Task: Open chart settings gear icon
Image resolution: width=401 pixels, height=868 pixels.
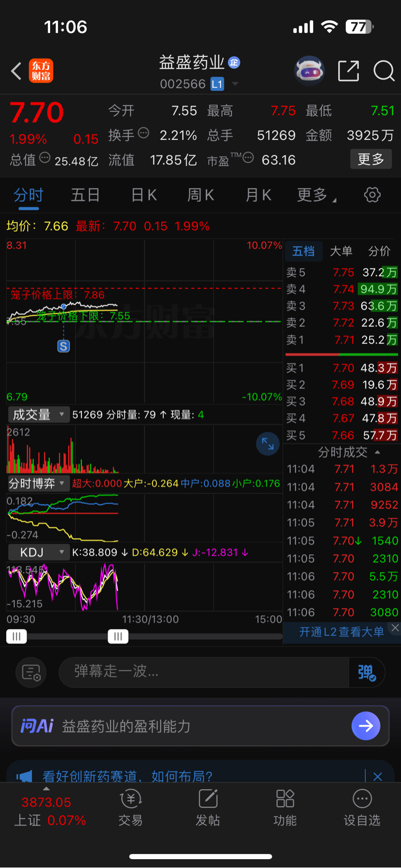Action: click(x=372, y=195)
